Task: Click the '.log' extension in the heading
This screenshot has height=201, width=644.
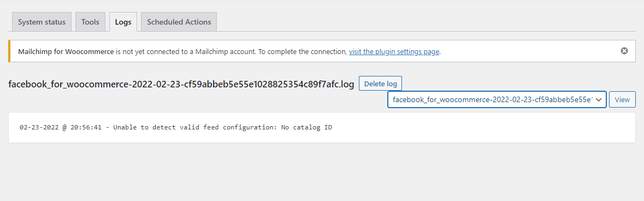Action: (346, 85)
